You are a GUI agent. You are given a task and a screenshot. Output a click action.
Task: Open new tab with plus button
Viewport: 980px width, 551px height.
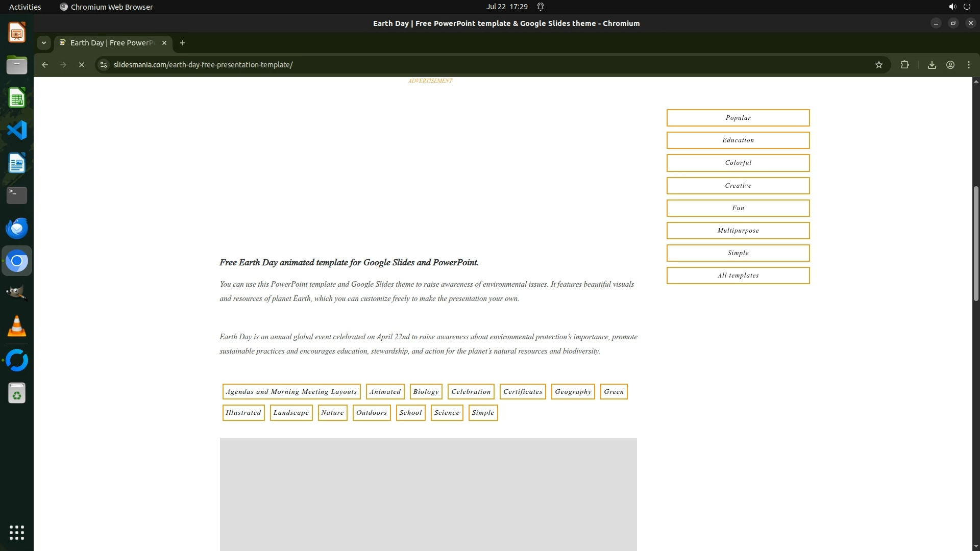pos(182,43)
